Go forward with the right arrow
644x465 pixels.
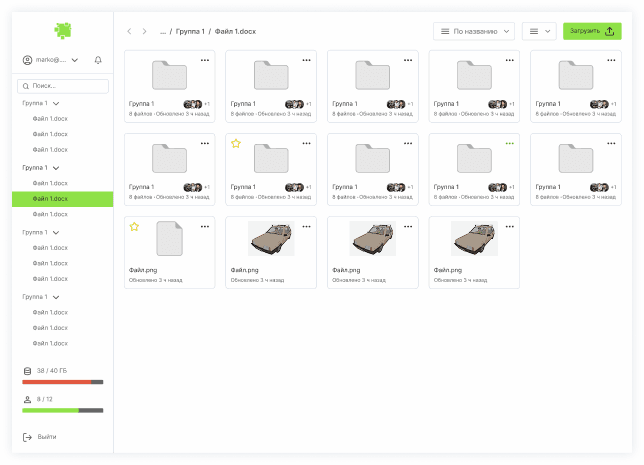pyautogui.click(x=144, y=32)
